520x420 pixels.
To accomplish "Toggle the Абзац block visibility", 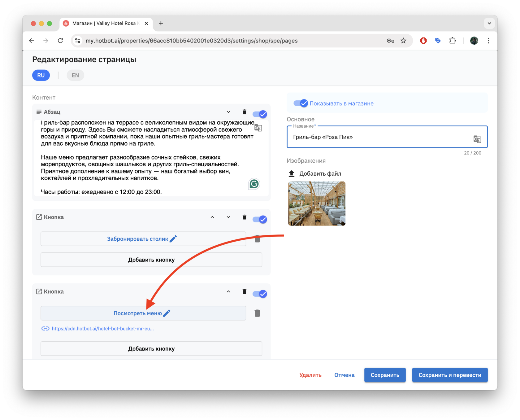I will (260, 114).
